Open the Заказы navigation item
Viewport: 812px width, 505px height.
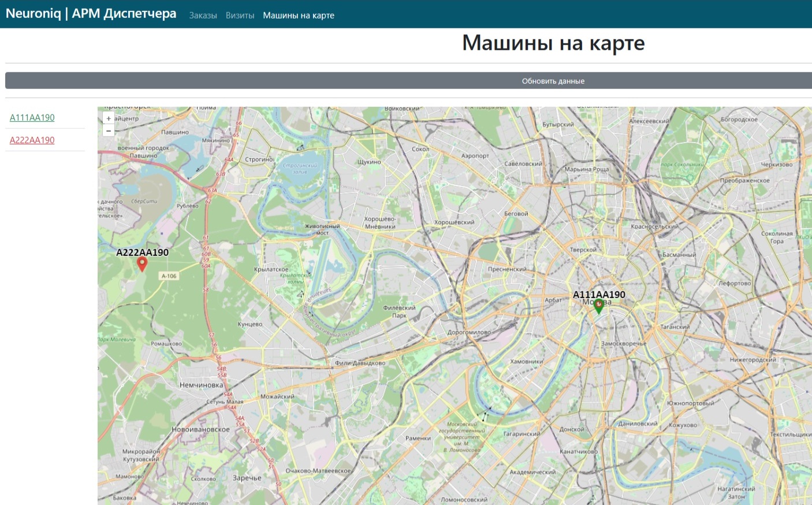[203, 16]
